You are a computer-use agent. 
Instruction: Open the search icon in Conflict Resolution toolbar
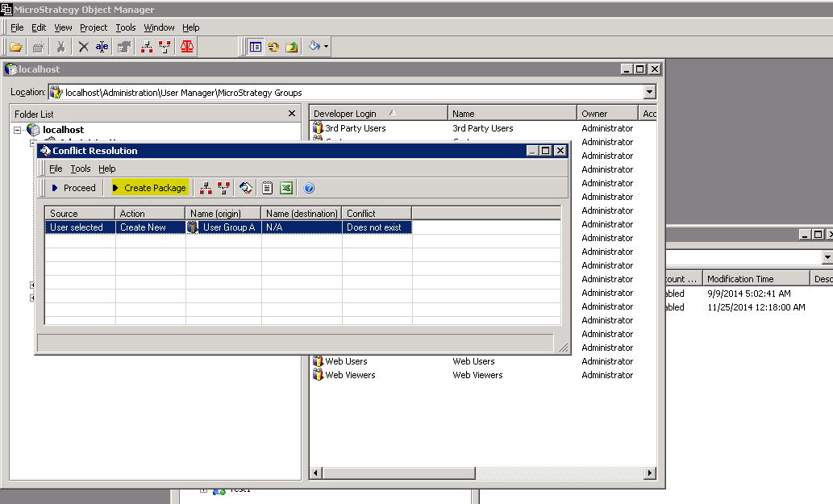click(244, 187)
